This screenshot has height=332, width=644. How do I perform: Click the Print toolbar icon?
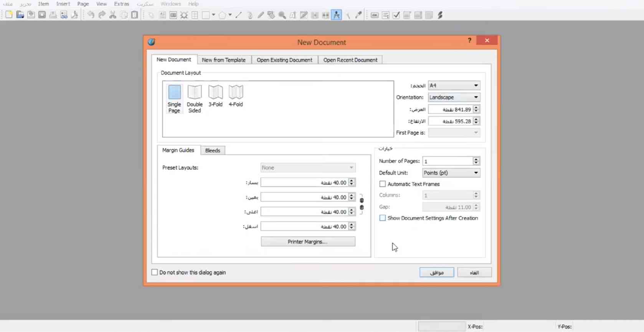point(53,15)
